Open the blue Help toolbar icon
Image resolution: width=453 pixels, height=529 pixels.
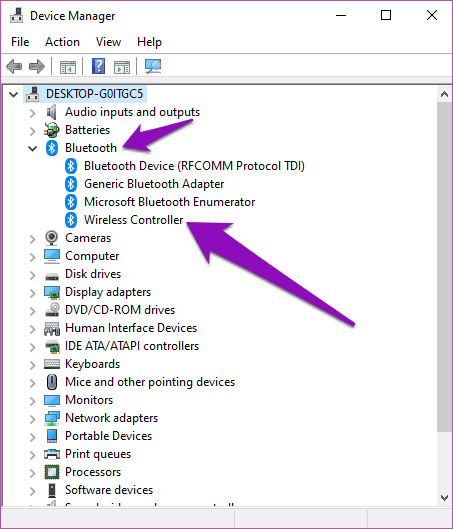pyautogui.click(x=98, y=66)
